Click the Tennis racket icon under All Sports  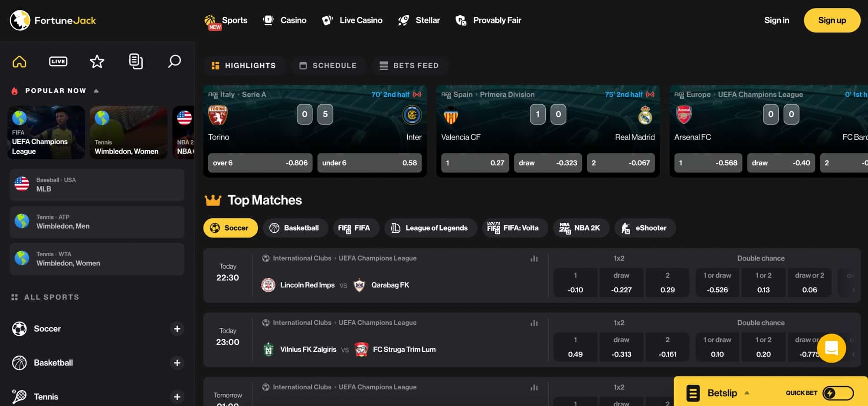point(20,396)
